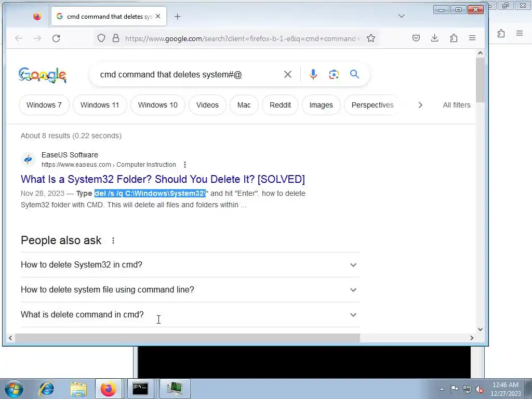Reload the page with refresh icon
The image size is (532, 399).
click(x=56, y=38)
